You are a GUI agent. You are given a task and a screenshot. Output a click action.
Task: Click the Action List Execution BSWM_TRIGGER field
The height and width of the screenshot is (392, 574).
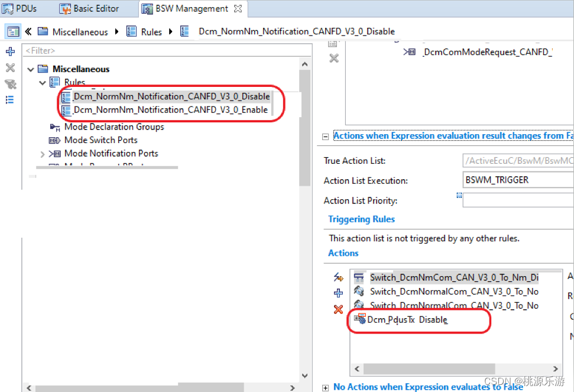pyautogui.click(x=518, y=180)
